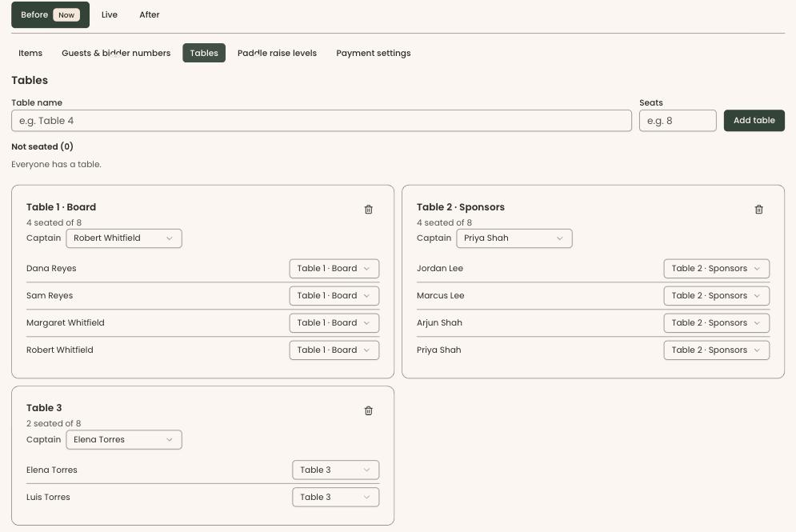The height and width of the screenshot is (532, 796).
Task: Click the 'Everyone has a table.' message
Action: [x=56, y=165]
